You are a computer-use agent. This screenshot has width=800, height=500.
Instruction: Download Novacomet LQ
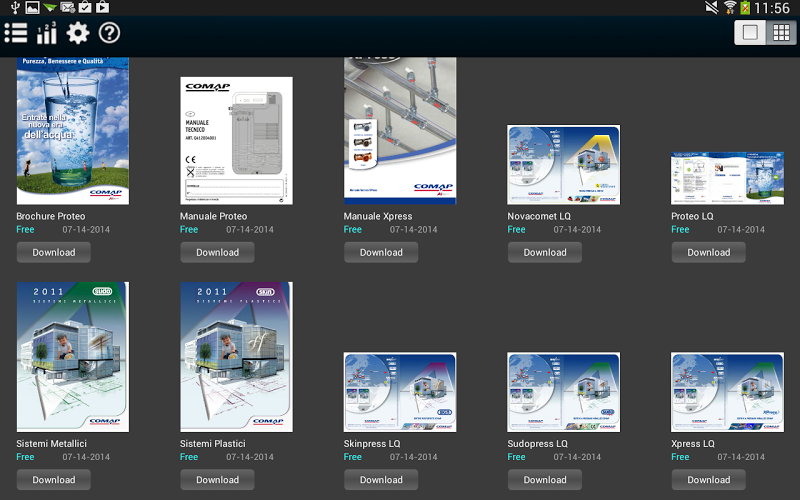[545, 253]
